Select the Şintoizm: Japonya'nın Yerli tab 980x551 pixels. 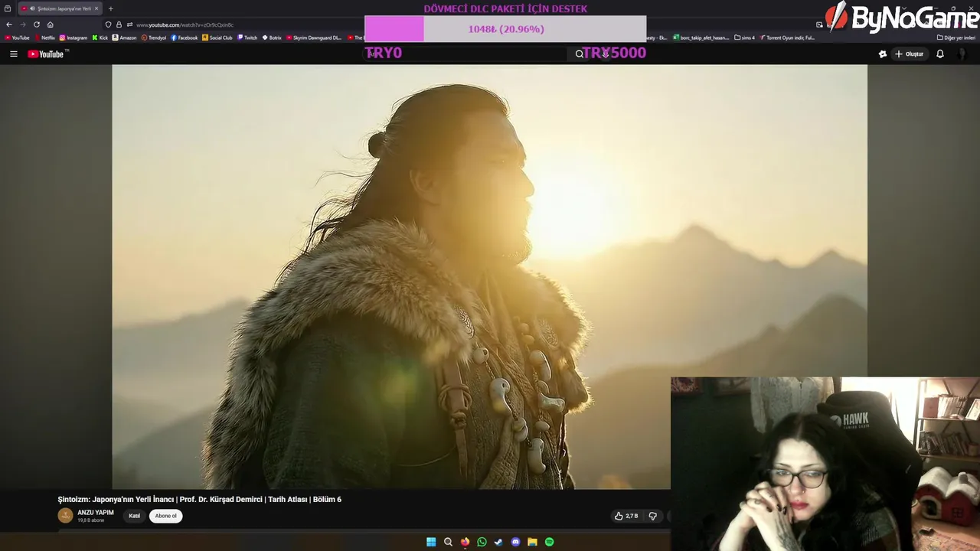point(60,8)
